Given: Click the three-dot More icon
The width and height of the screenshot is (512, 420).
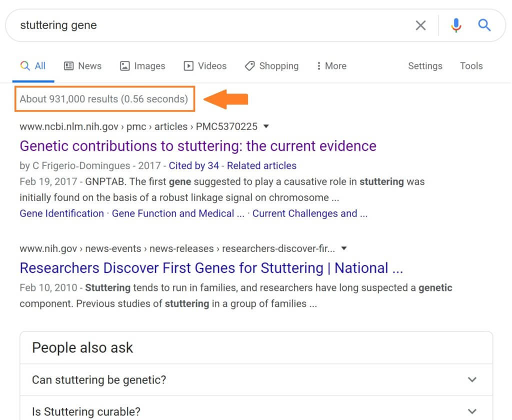Looking at the screenshot, I should [318, 66].
